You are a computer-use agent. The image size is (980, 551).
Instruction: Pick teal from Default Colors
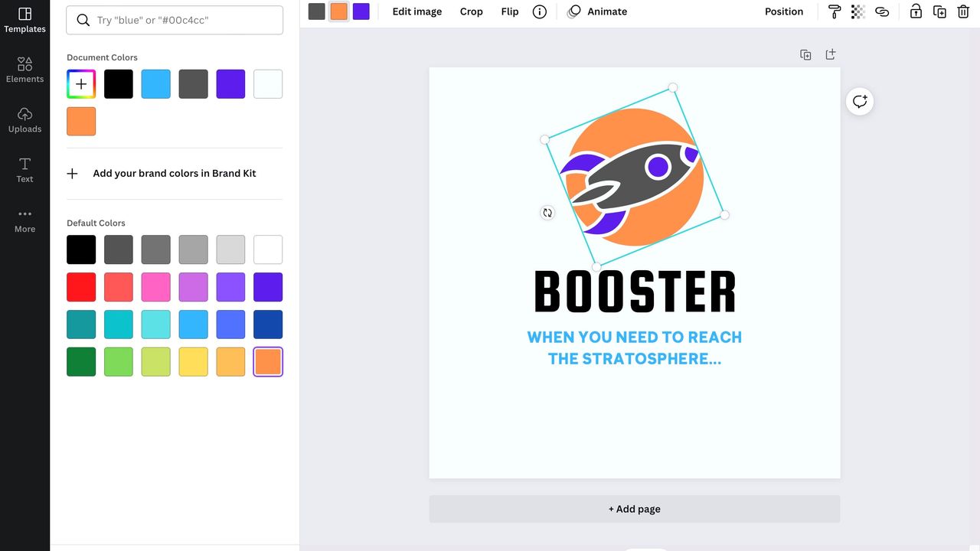(81, 324)
